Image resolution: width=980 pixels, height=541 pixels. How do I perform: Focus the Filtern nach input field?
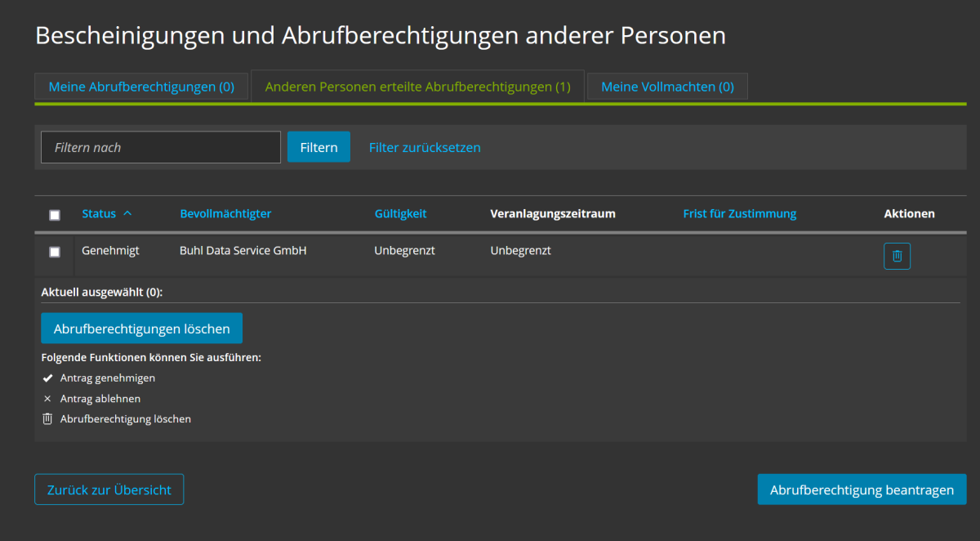click(x=161, y=147)
